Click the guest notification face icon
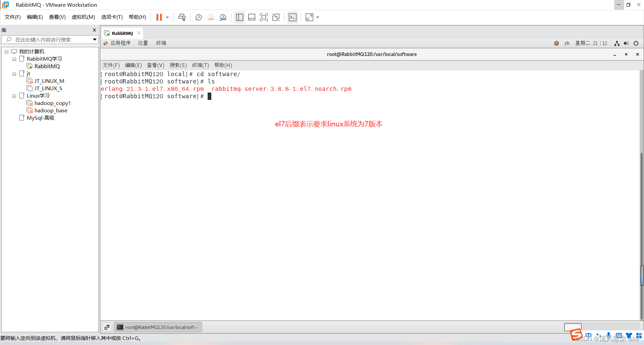644x345 pixels. click(x=556, y=43)
